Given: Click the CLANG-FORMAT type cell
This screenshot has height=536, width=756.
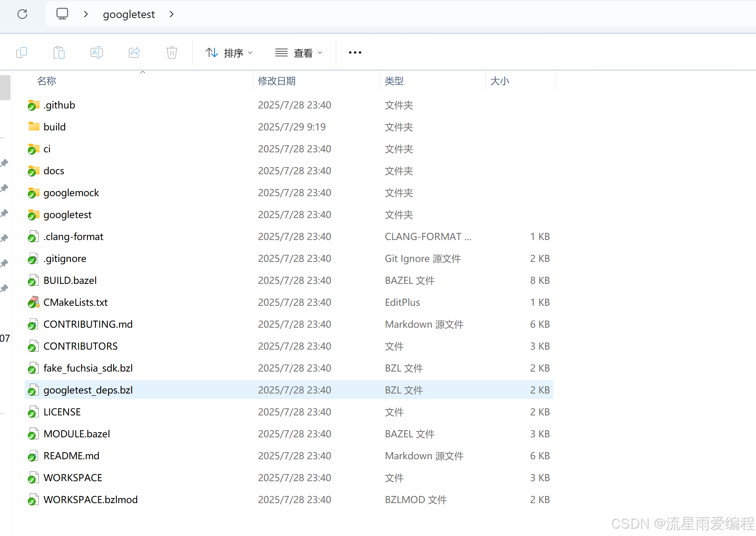Looking at the screenshot, I should coord(428,236).
